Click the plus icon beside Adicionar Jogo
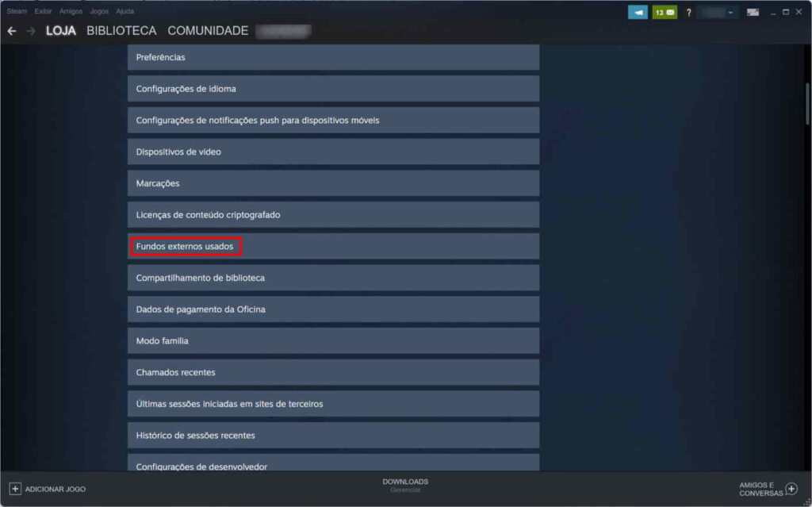Screen dimensions: 812x507 [14, 489]
